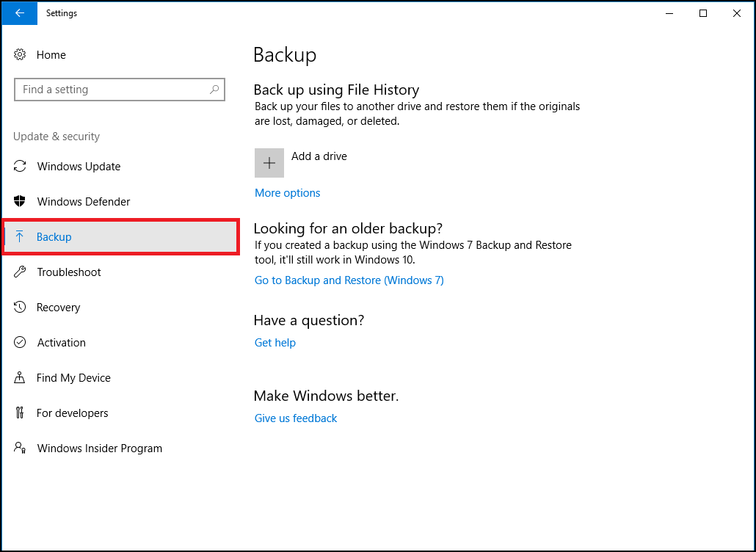Image resolution: width=756 pixels, height=552 pixels.
Task: Open the More options link
Action: coord(287,193)
